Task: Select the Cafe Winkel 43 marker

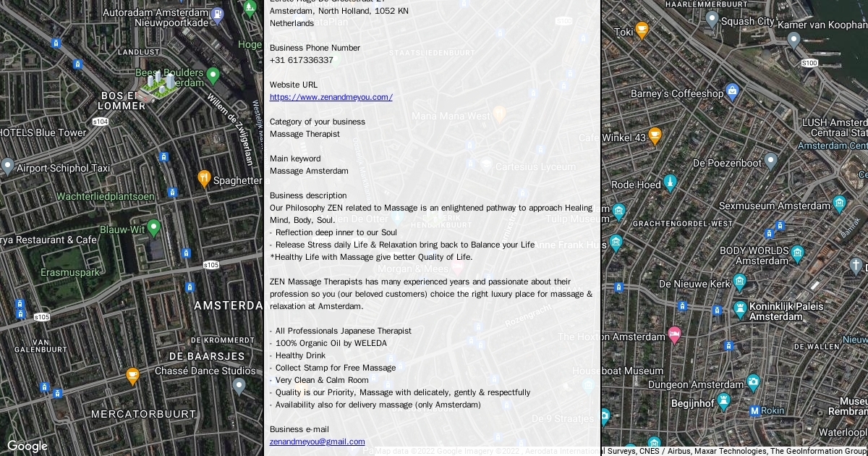Action: tap(655, 135)
